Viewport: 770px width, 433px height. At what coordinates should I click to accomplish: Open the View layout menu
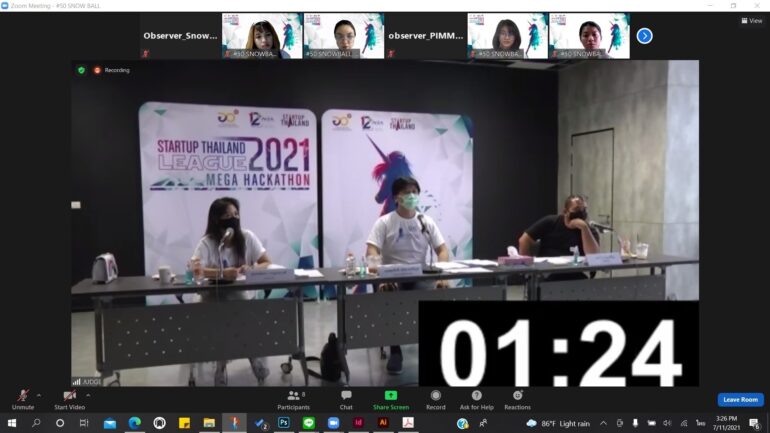752,21
